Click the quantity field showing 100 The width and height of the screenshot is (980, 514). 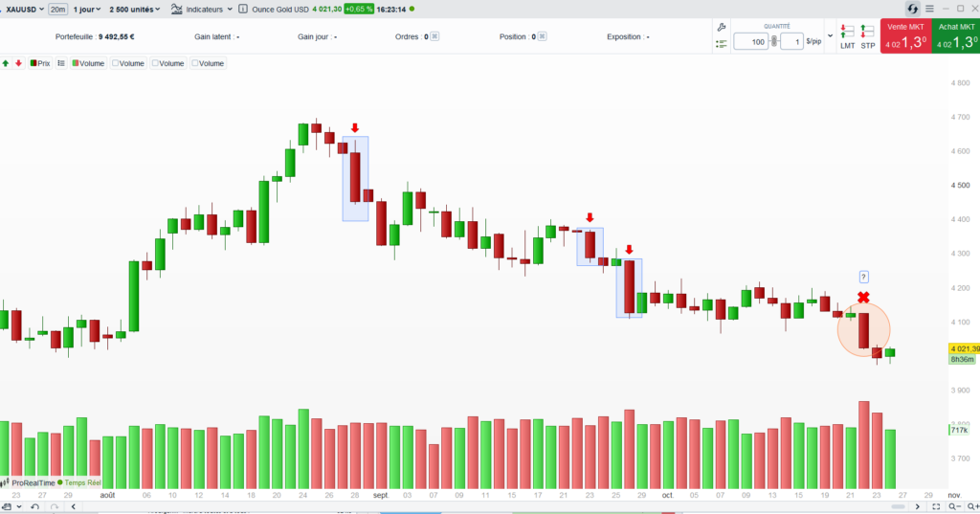pos(750,42)
